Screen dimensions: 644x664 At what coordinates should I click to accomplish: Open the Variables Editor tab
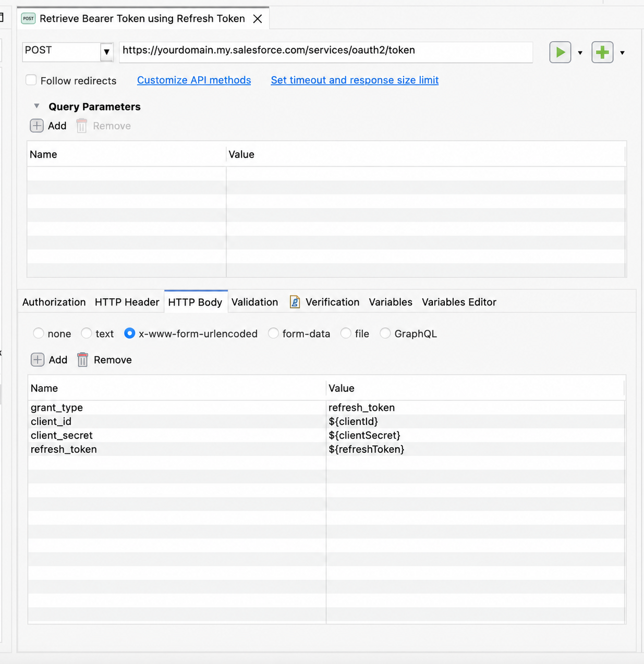pos(459,302)
